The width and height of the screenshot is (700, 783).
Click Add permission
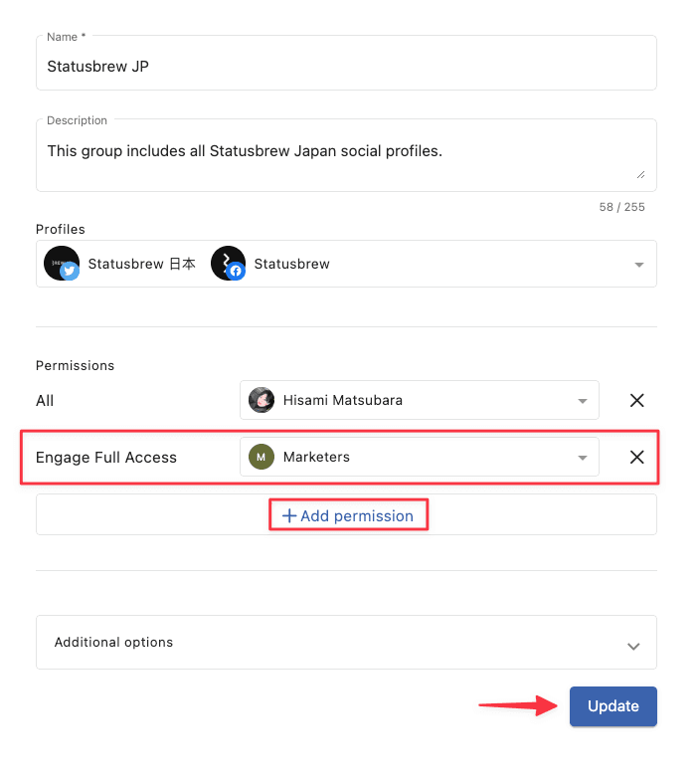coord(348,515)
